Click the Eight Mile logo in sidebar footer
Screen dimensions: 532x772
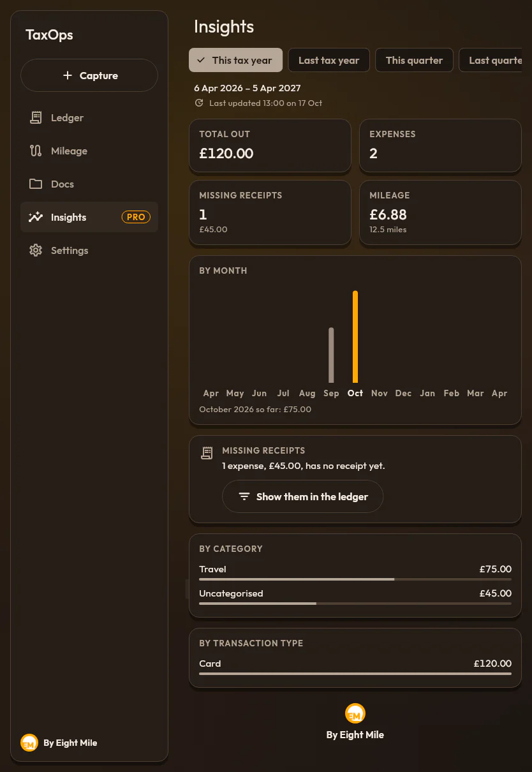pyautogui.click(x=29, y=743)
